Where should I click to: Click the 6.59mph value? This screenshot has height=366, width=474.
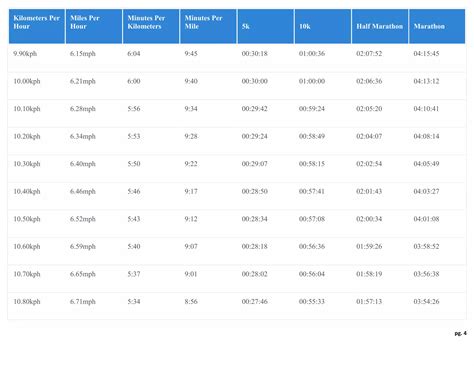(x=83, y=246)
